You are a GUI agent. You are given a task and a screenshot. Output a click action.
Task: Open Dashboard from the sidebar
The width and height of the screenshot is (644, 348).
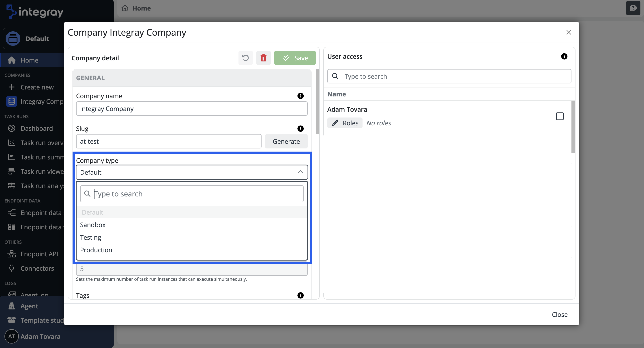pos(36,128)
